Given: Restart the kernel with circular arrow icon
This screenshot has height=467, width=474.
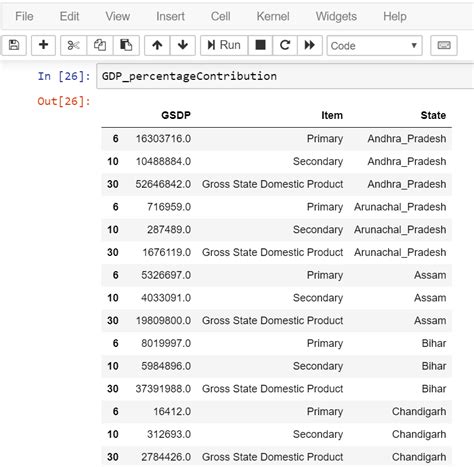Looking at the screenshot, I should [x=285, y=45].
